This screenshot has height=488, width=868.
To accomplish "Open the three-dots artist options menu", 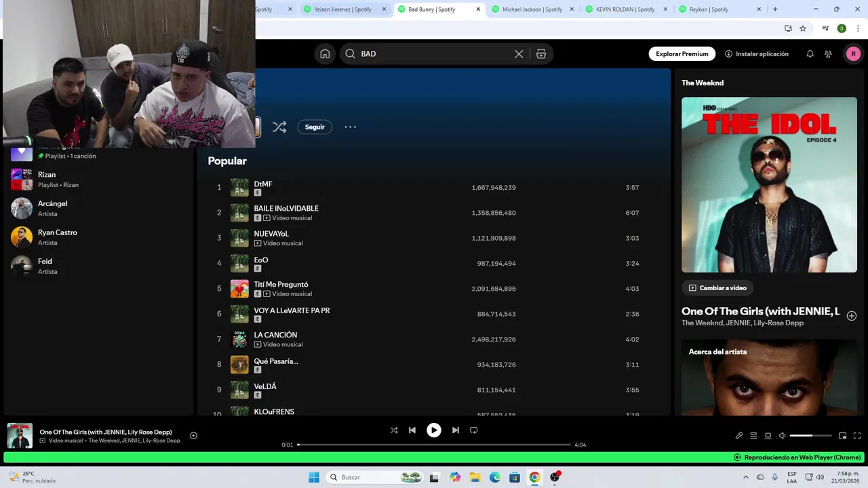I will pyautogui.click(x=350, y=127).
